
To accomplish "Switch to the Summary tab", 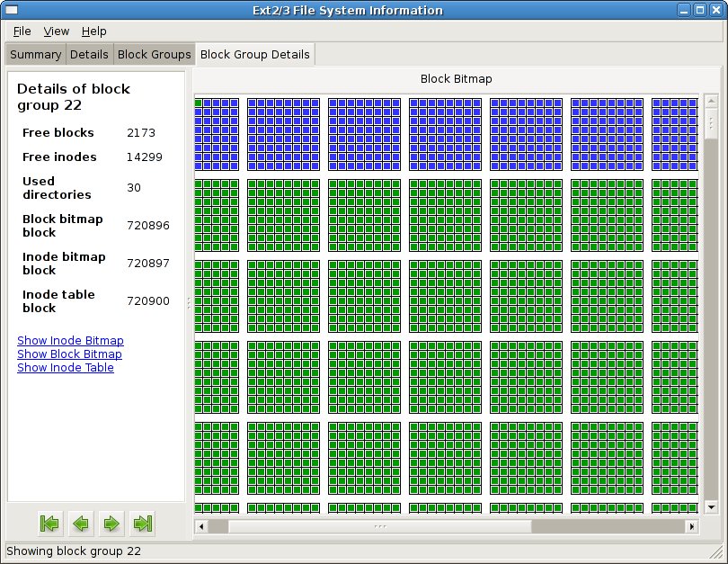I will tap(35, 54).
